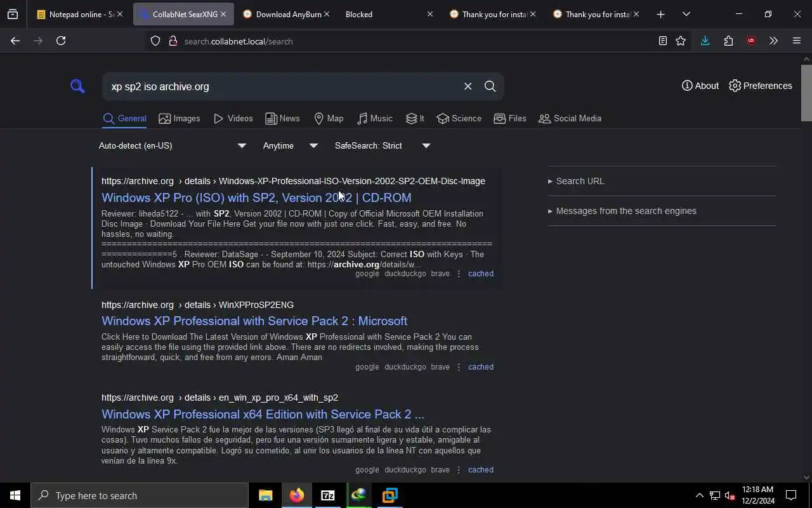The height and width of the screenshot is (508, 812).
Task: Switch to the Videos category tab
Action: pos(233,118)
